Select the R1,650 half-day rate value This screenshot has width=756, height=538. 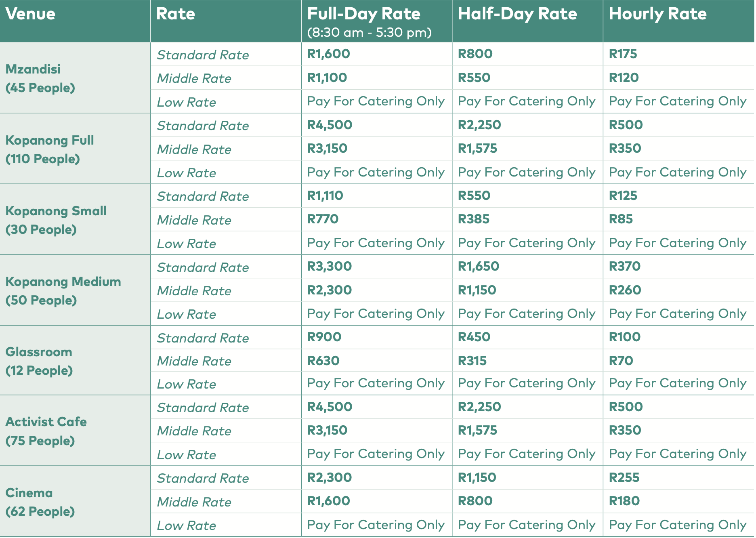pos(478,267)
